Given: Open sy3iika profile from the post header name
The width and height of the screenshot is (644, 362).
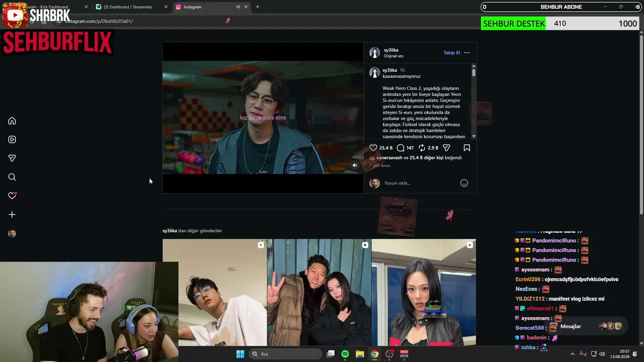Looking at the screenshot, I should [391, 50].
